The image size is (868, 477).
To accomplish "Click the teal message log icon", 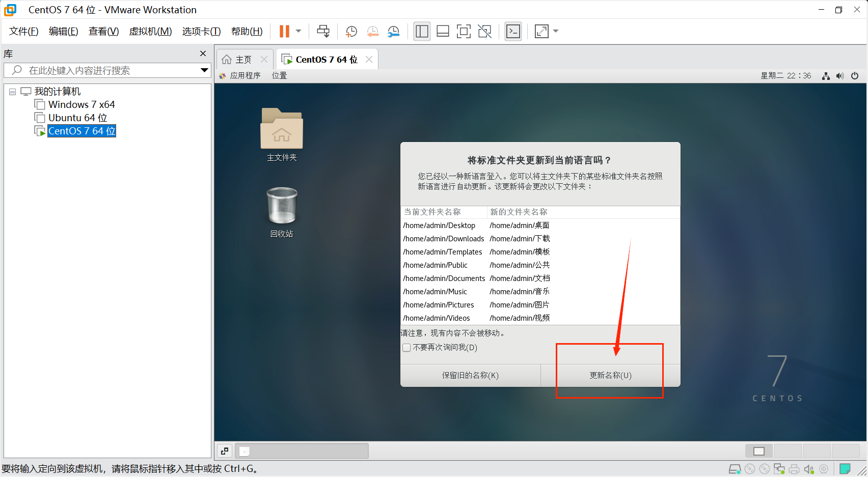I will (845, 469).
